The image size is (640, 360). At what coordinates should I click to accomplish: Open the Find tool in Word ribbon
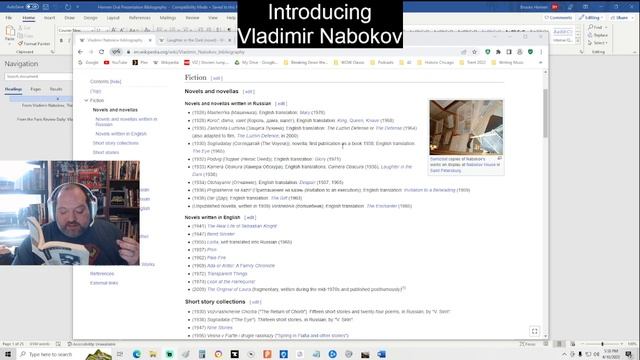(598, 27)
